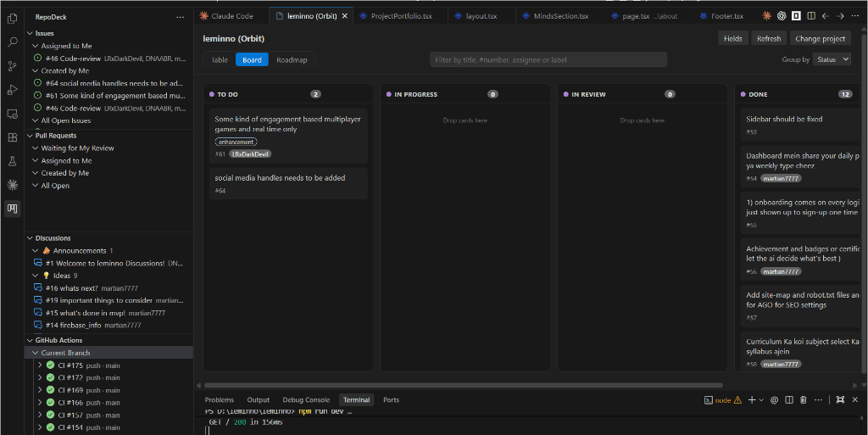Collapse Assigned to Me under Issues
Viewport: 868px width, 435px height.
pos(36,46)
